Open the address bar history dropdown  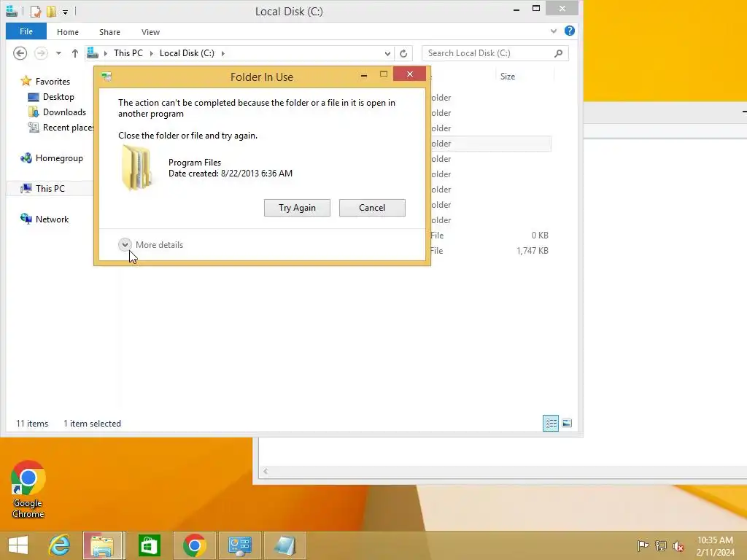click(x=387, y=53)
